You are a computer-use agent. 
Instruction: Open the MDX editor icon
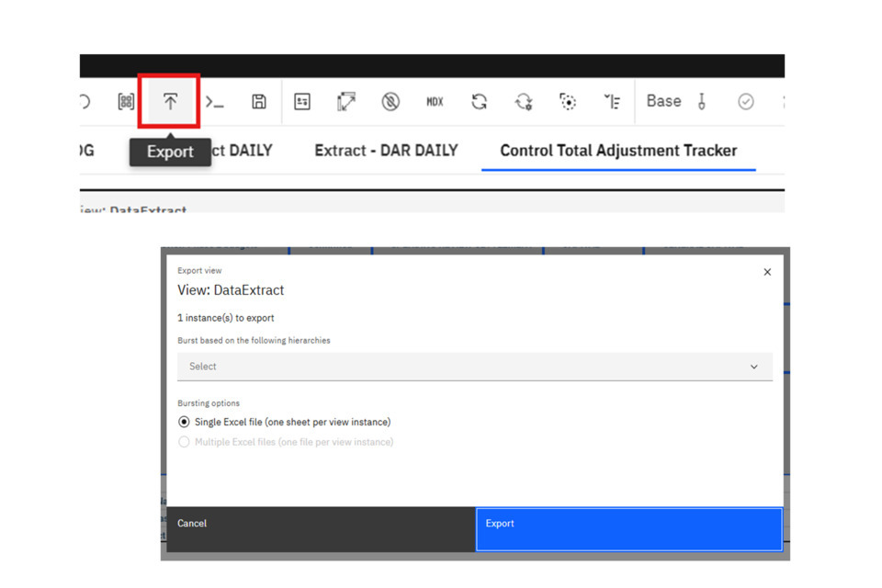(x=435, y=102)
